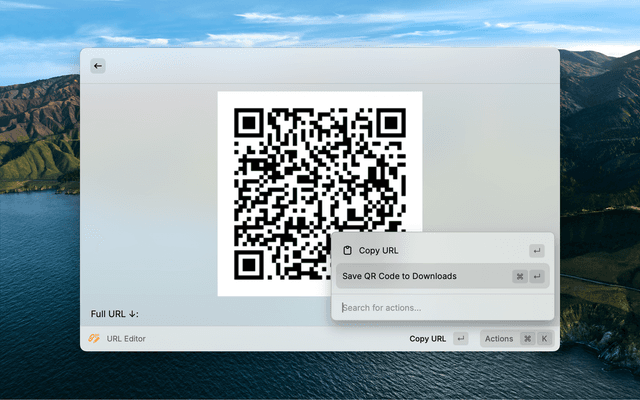Click the Enter key icon in Copy URL row

click(x=537, y=251)
